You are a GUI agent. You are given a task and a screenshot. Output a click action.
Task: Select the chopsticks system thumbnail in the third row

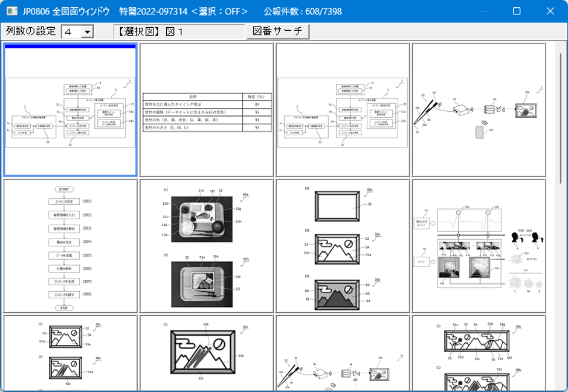point(343,353)
